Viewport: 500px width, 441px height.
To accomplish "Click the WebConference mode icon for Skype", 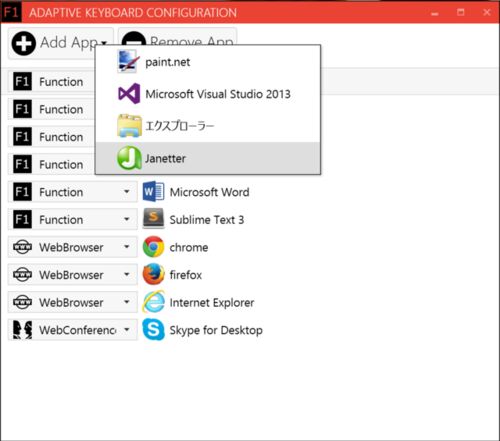I will 22,330.
